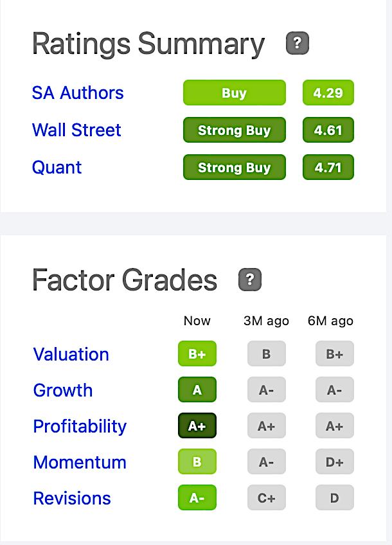Open the SA Authors link
Image resolution: width=392 pixels, height=545 pixels.
pyautogui.click(x=78, y=93)
